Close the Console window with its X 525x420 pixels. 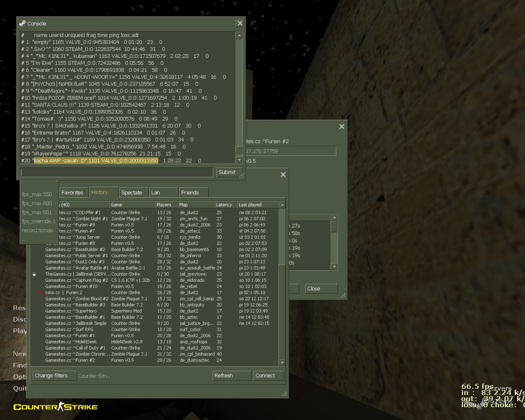(240, 23)
